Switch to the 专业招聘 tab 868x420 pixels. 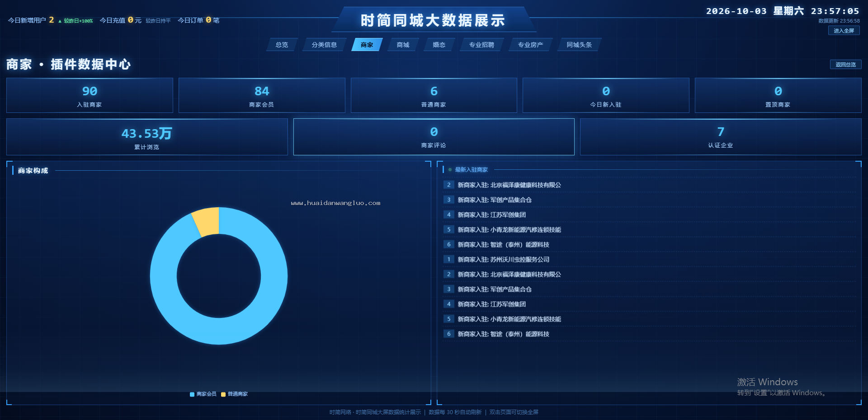481,45
